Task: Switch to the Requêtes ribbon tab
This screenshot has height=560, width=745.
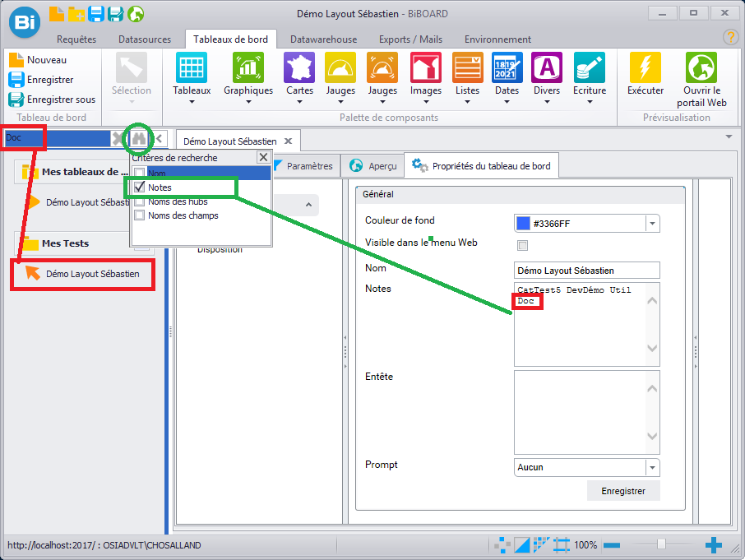Action: pos(76,39)
